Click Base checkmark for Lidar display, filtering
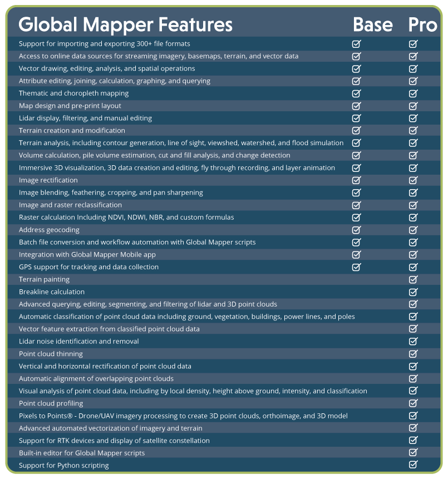 [x=356, y=118]
